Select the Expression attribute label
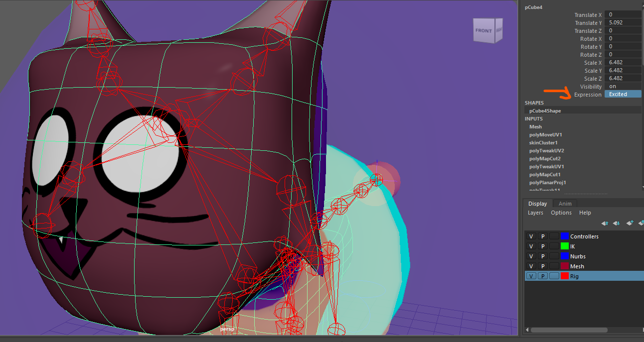The width and height of the screenshot is (644, 342). pos(588,95)
